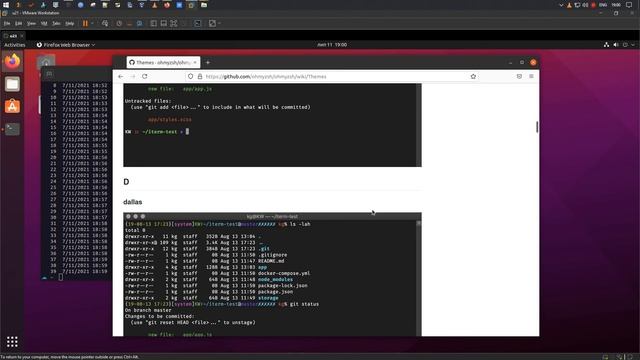
Task: Go back in Firefox
Action: (120, 76)
